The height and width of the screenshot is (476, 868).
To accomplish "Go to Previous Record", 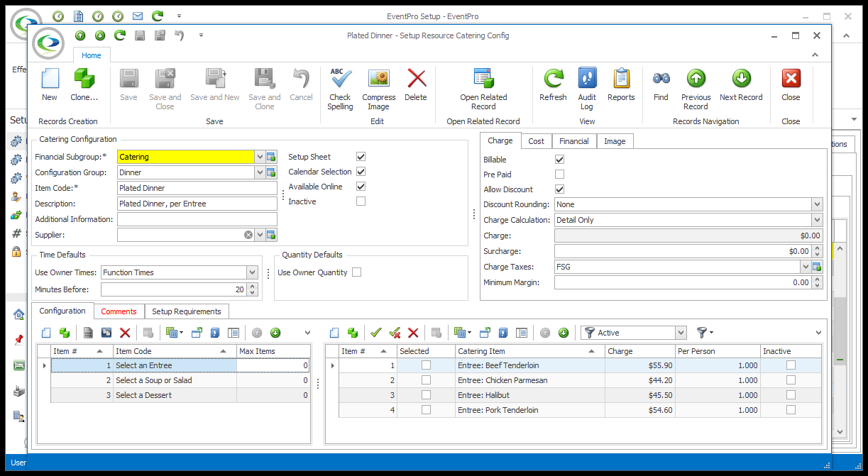I will pyautogui.click(x=696, y=78).
